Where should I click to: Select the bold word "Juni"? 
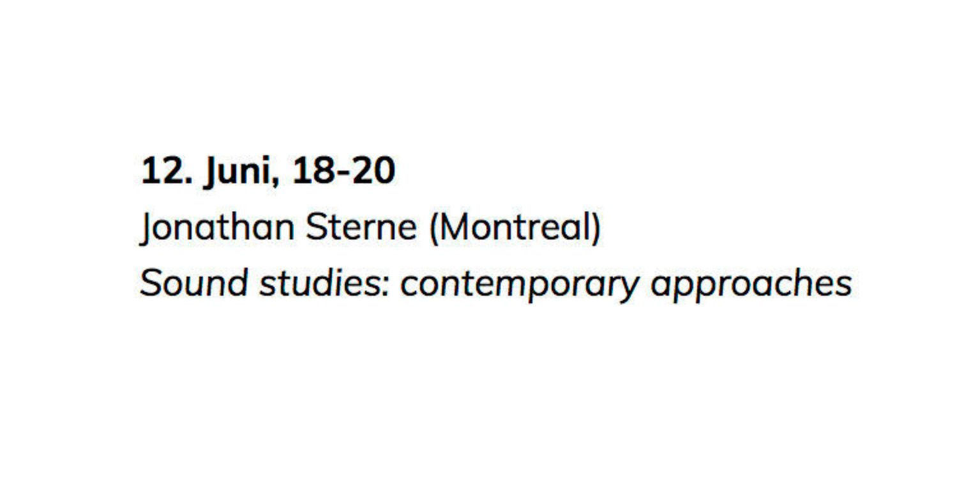[238, 172]
